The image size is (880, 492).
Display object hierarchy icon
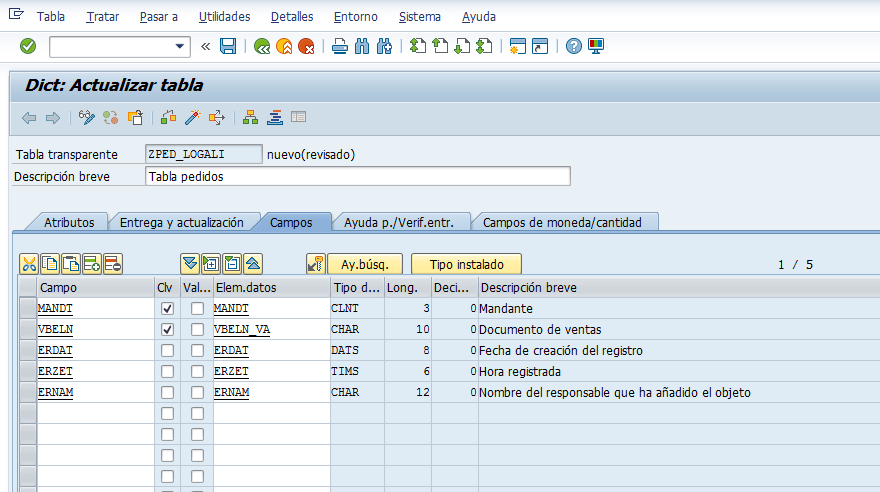(x=250, y=117)
